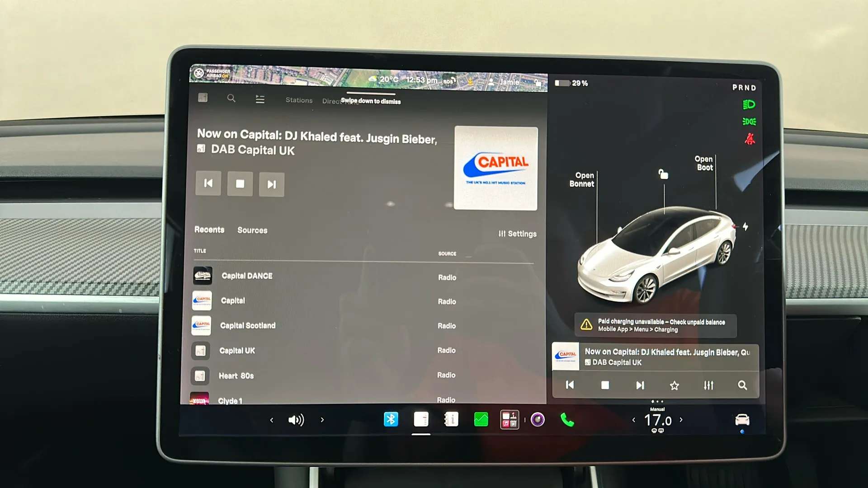The image size is (868, 488).
Task: Open the media apps grid icon
Action: click(509, 420)
